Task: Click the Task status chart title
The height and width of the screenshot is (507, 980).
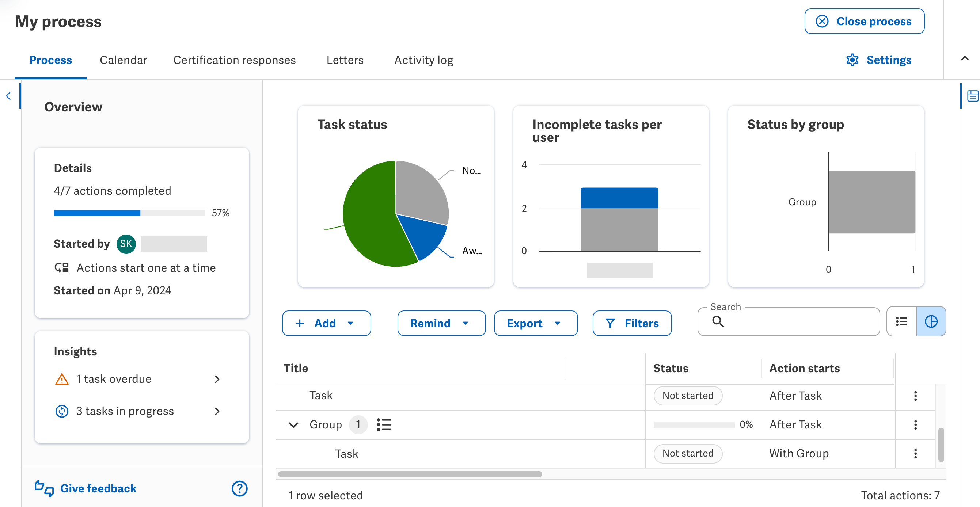Action: coord(352,125)
